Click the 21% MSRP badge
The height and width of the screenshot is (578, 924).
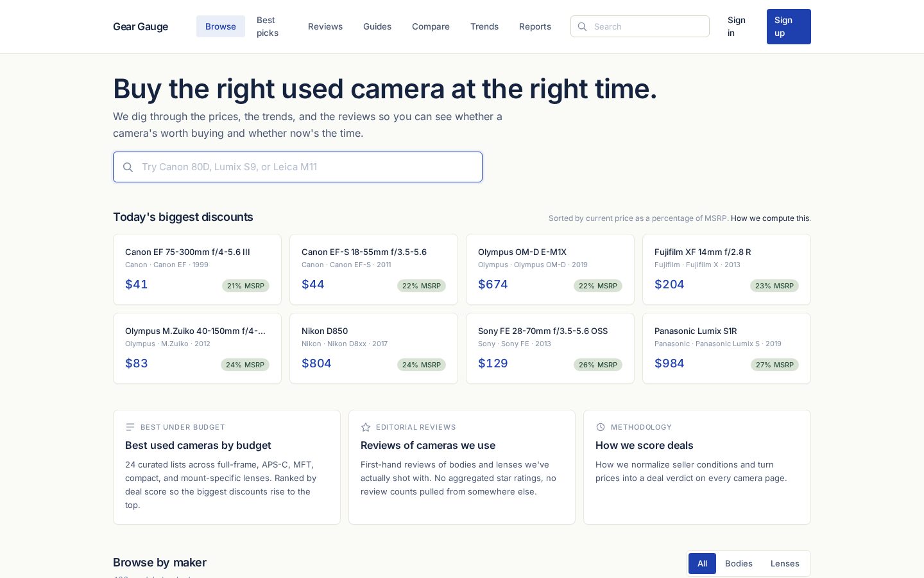coord(246,286)
